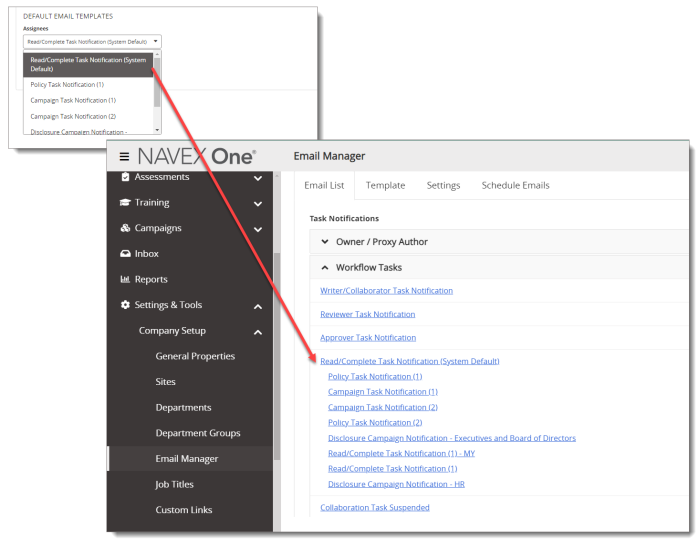
Task: Click the Settings & Tools gear icon
Action: 125,305
